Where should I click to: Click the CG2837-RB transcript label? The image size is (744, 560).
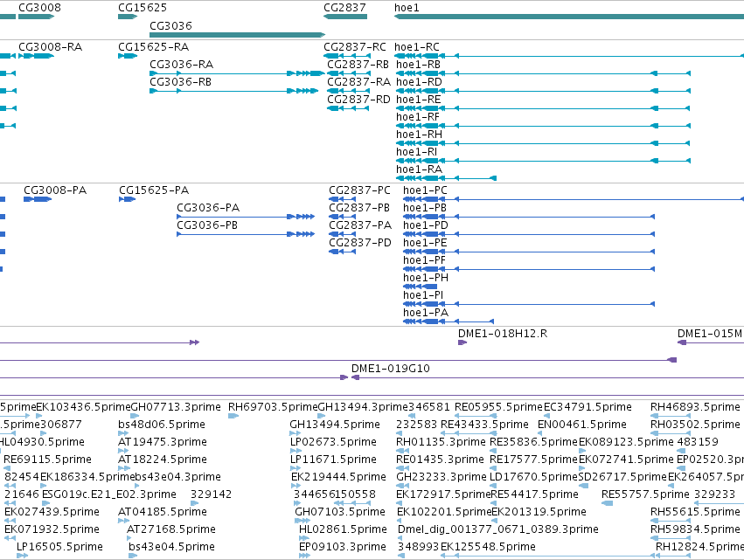[358, 65]
